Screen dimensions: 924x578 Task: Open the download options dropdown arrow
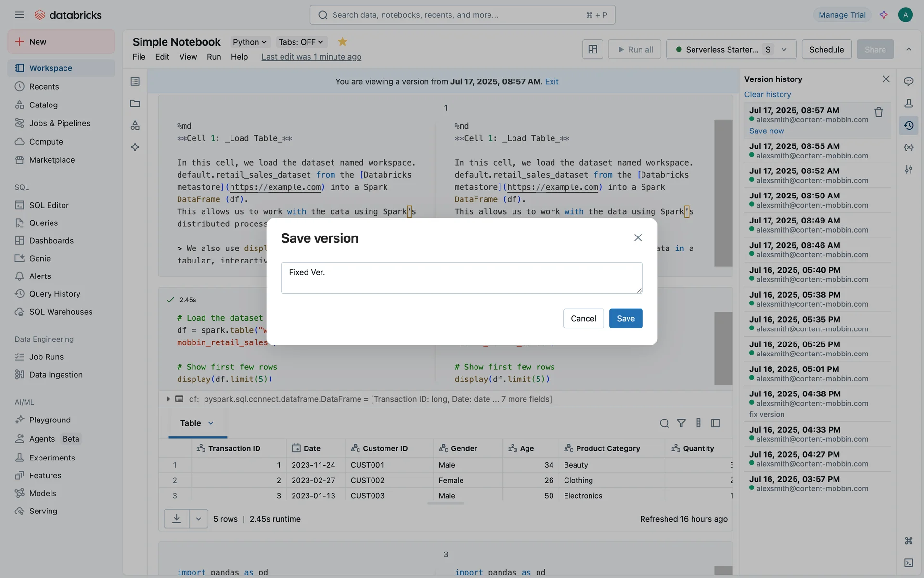click(198, 519)
